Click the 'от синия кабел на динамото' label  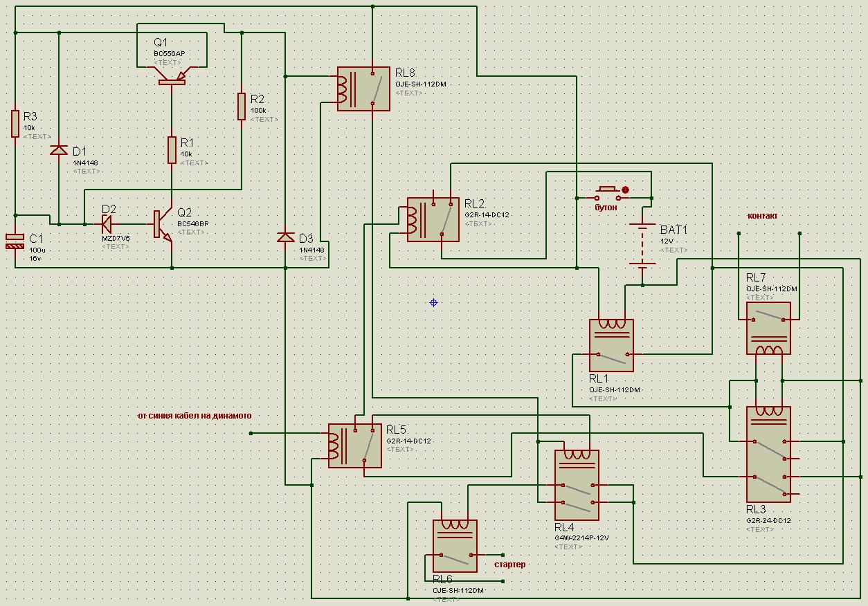tap(195, 416)
